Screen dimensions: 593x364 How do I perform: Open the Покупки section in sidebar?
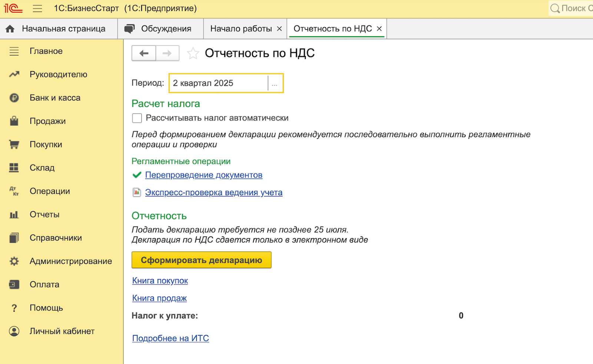point(46,145)
